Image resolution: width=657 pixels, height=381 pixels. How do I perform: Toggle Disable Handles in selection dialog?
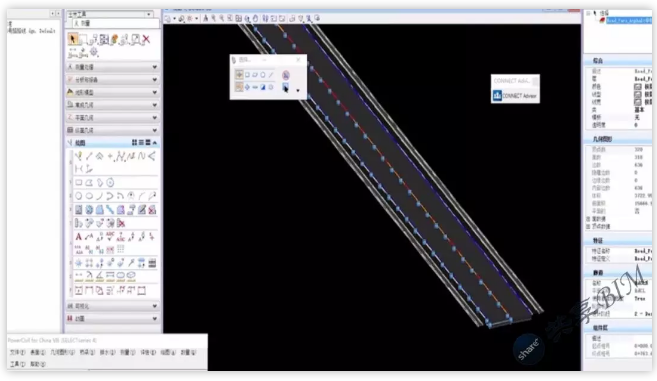click(286, 75)
